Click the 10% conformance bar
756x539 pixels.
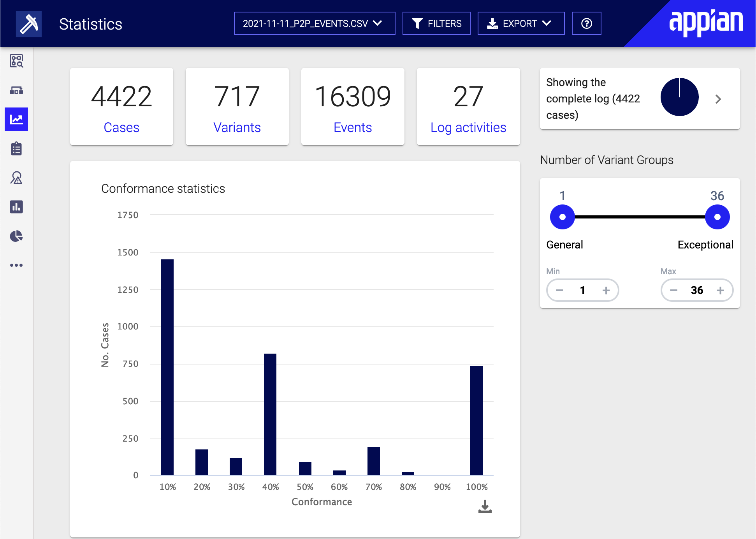pos(167,367)
